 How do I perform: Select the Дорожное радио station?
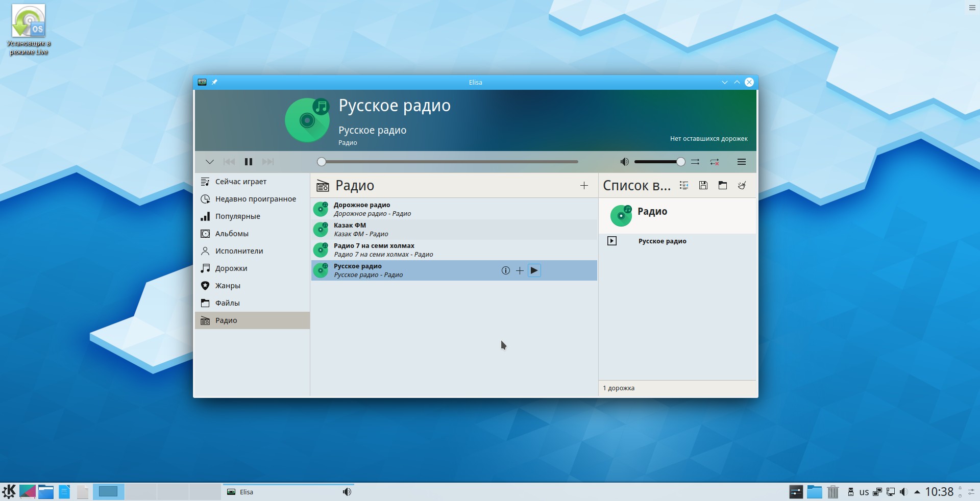point(454,209)
